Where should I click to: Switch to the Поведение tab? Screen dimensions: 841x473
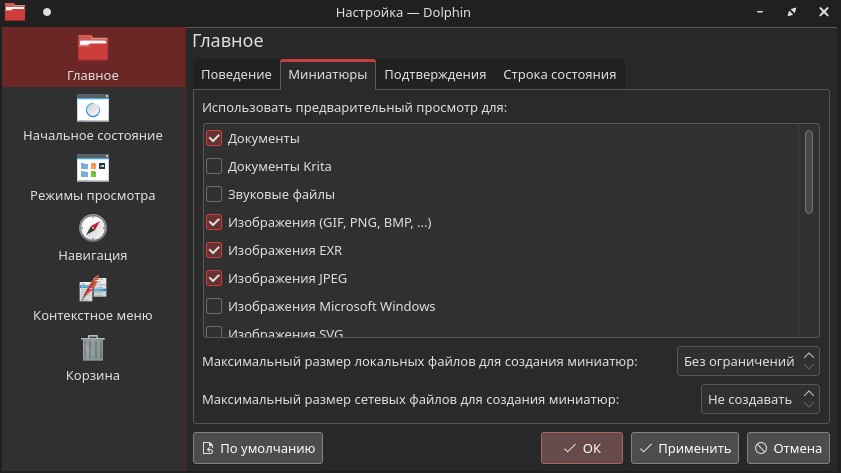click(236, 75)
